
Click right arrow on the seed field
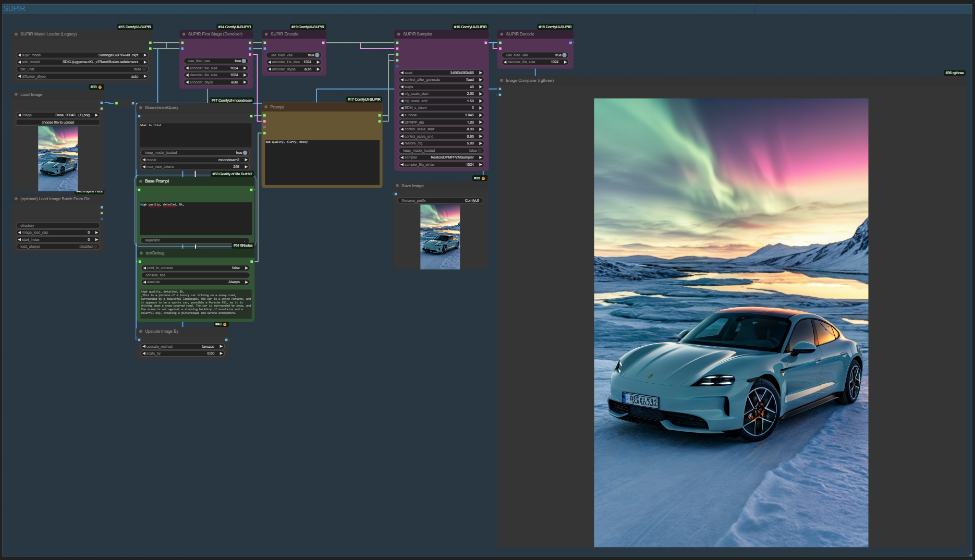(480, 73)
